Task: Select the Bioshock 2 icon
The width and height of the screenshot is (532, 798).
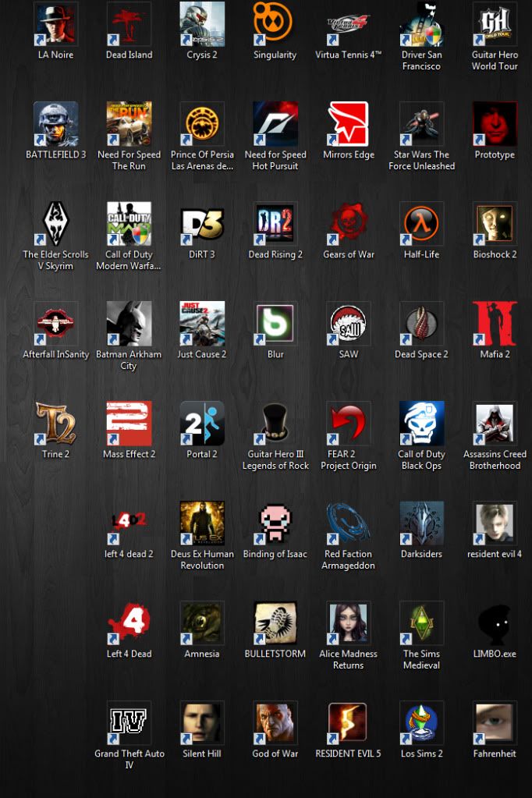Action: 495,223
